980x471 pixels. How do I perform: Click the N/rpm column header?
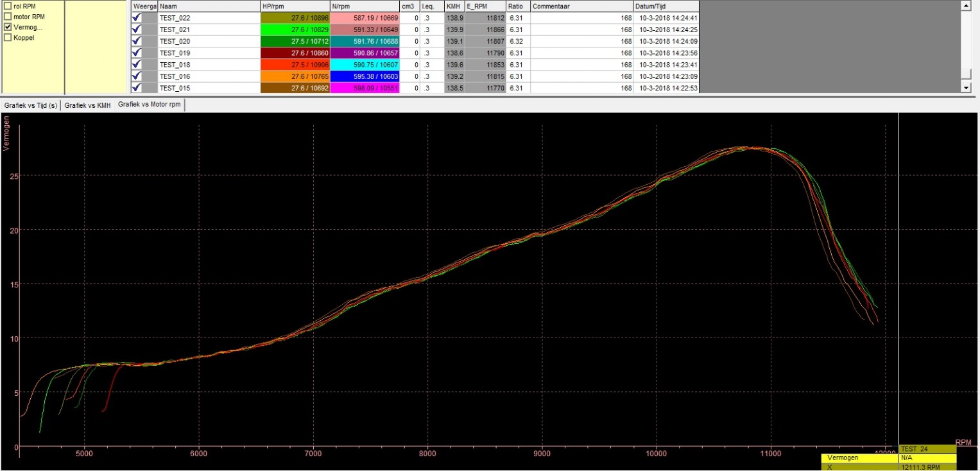[x=365, y=6]
